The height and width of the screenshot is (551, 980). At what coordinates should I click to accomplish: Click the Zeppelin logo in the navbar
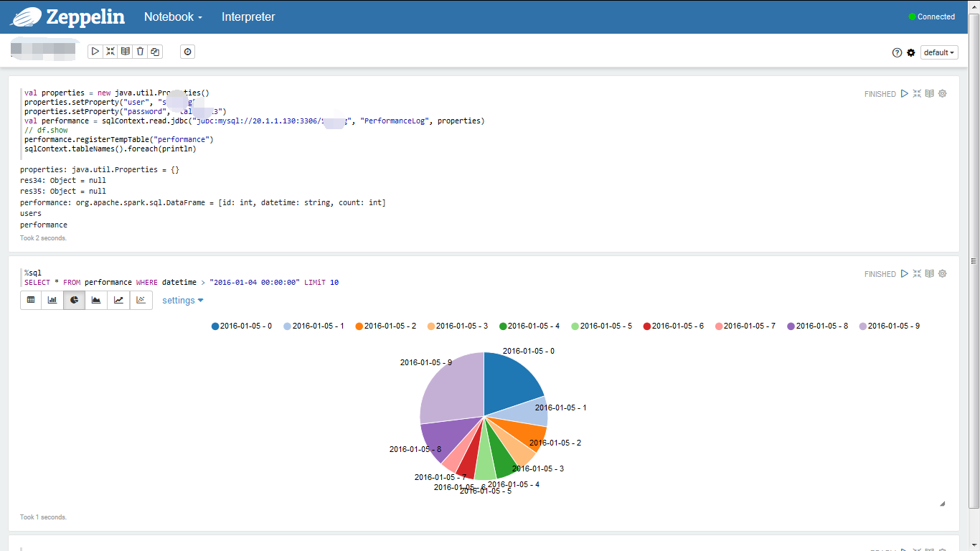point(67,17)
